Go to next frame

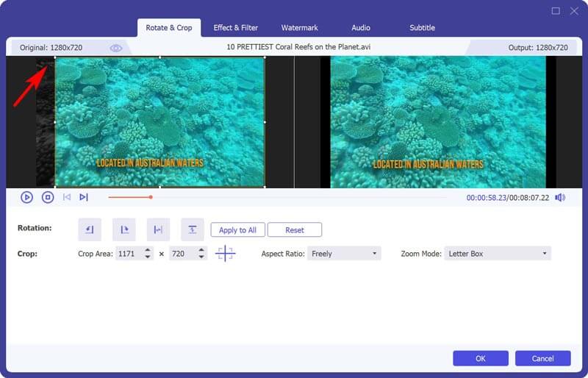pyautogui.click(x=84, y=197)
